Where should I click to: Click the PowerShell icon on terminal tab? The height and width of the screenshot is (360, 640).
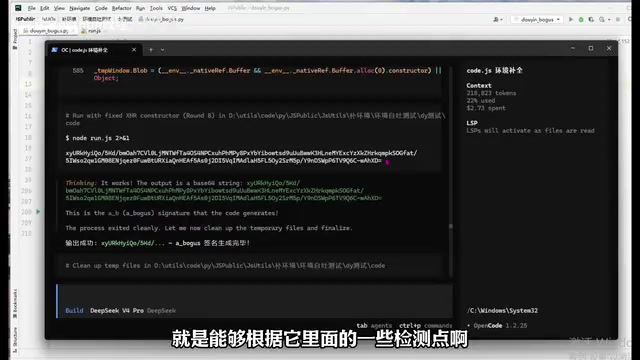point(54,50)
